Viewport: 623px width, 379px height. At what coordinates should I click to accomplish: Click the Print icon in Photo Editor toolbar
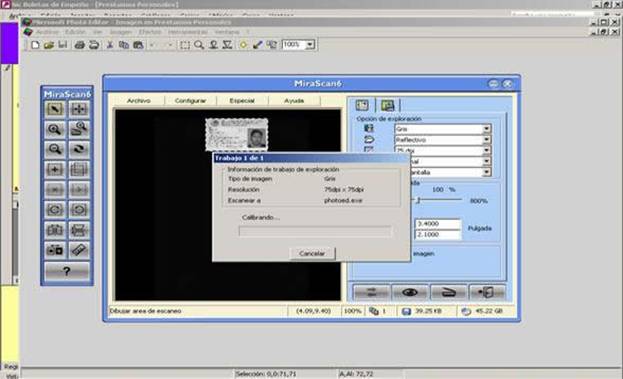(x=79, y=44)
